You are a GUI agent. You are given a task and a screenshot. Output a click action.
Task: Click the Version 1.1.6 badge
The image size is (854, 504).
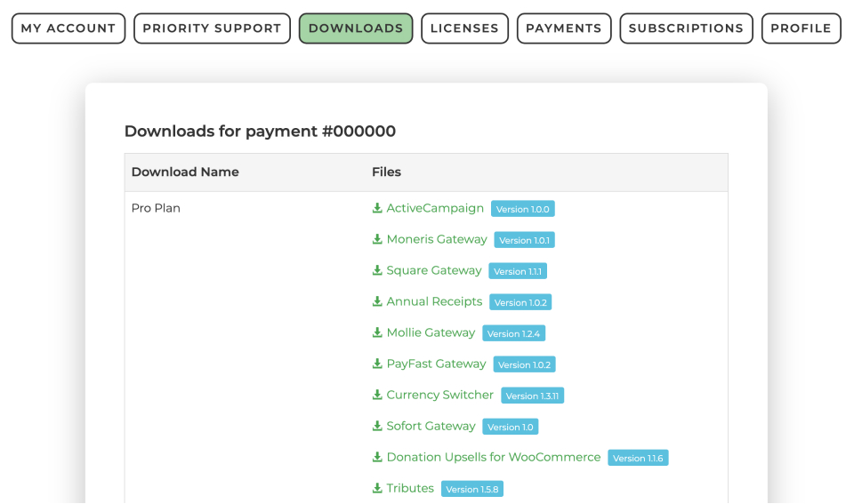[x=639, y=458]
